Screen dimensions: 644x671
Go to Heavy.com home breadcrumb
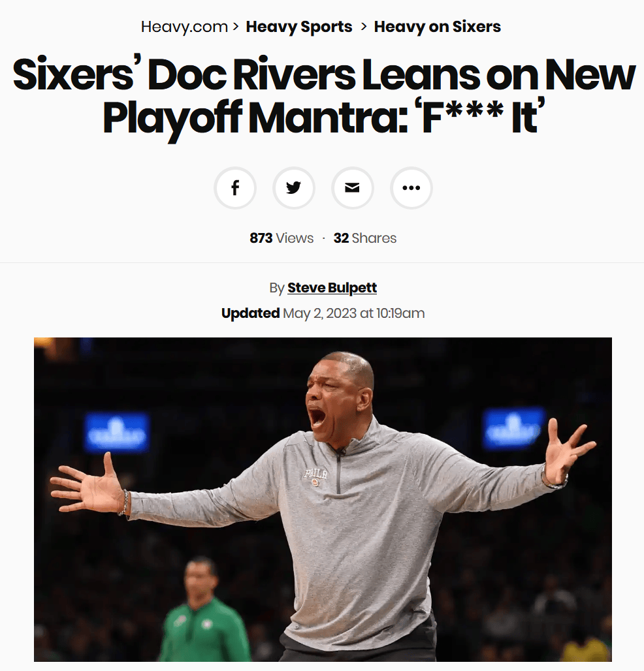pos(184,27)
